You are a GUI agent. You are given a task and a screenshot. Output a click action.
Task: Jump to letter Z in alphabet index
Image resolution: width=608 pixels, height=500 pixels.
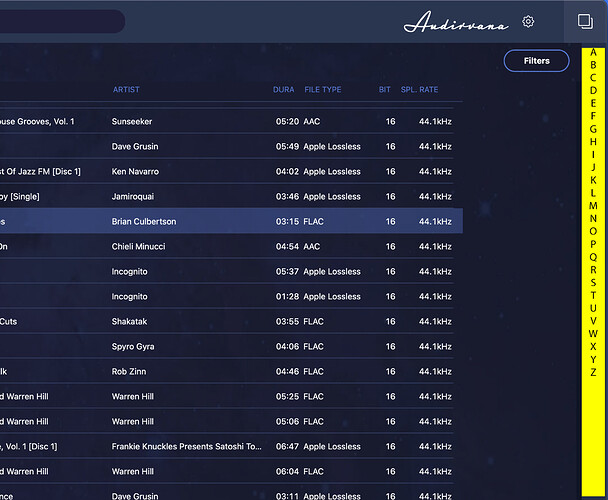coord(593,372)
